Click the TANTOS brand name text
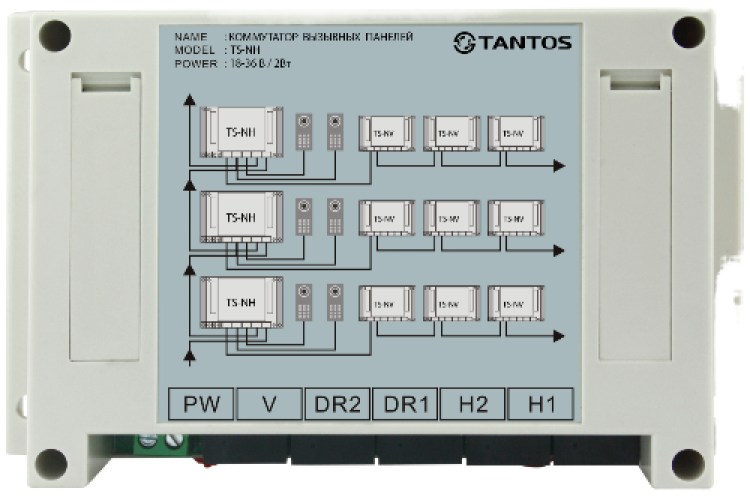The image size is (750, 497). tap(525, 43)
